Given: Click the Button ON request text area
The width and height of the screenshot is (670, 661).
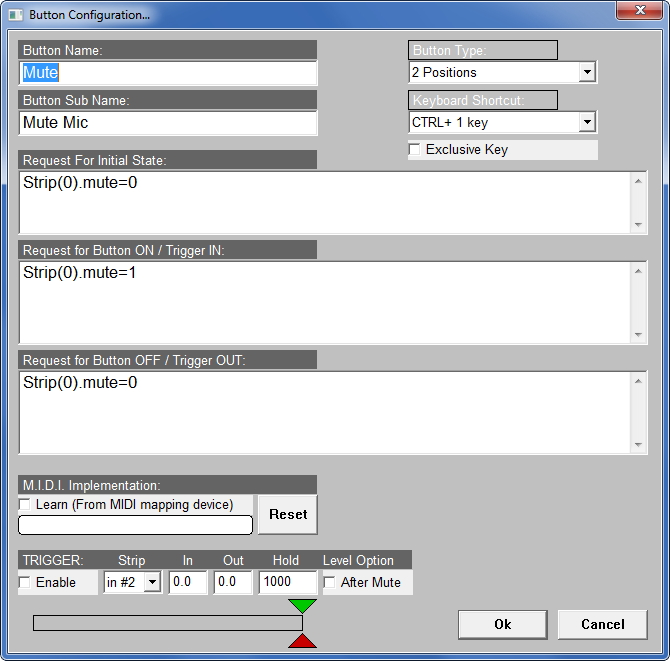Looking at the screenshot, I should pyautogui.click(x=325, y=302).
